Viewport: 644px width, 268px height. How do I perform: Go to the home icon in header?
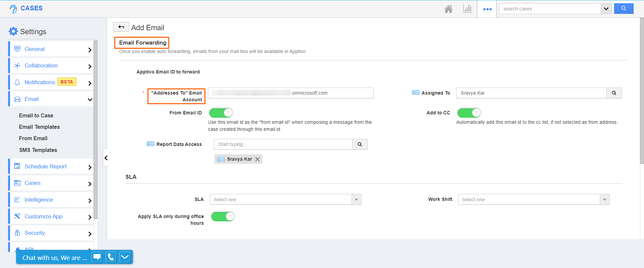click(448, 9)
